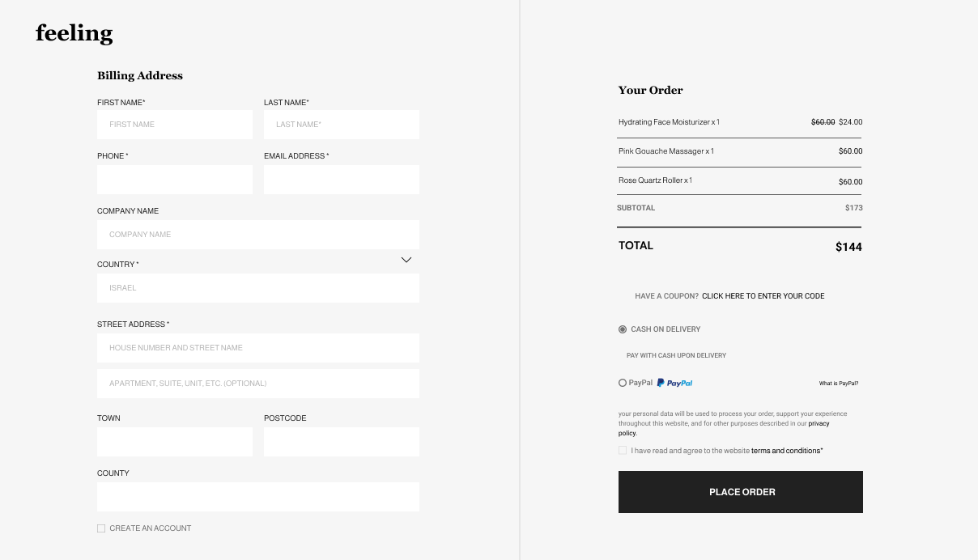Check the terms and conditions agreement box
This screenshot has width=978, height=560.
tap(623, 451)
